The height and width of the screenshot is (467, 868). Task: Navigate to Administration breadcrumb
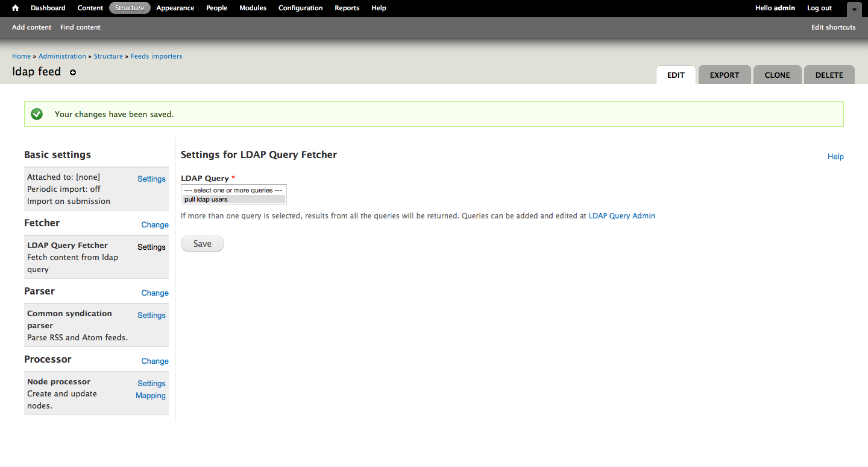62,56
